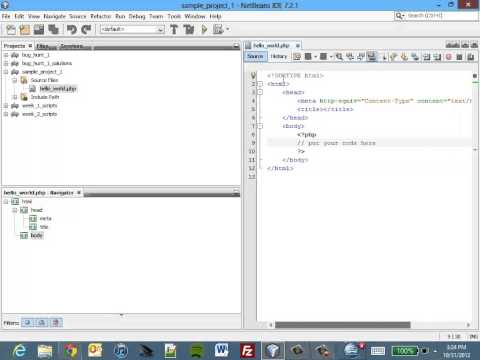Select hello_world.php in Projects tree
Image resolution: width=480 pixels, height=360 pixels.
point(58,89)
